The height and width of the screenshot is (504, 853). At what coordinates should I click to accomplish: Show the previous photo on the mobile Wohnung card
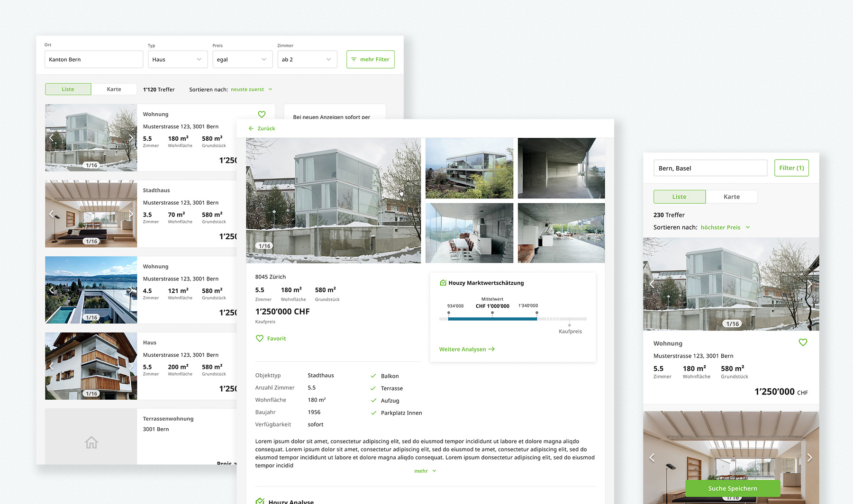point(652,284)
